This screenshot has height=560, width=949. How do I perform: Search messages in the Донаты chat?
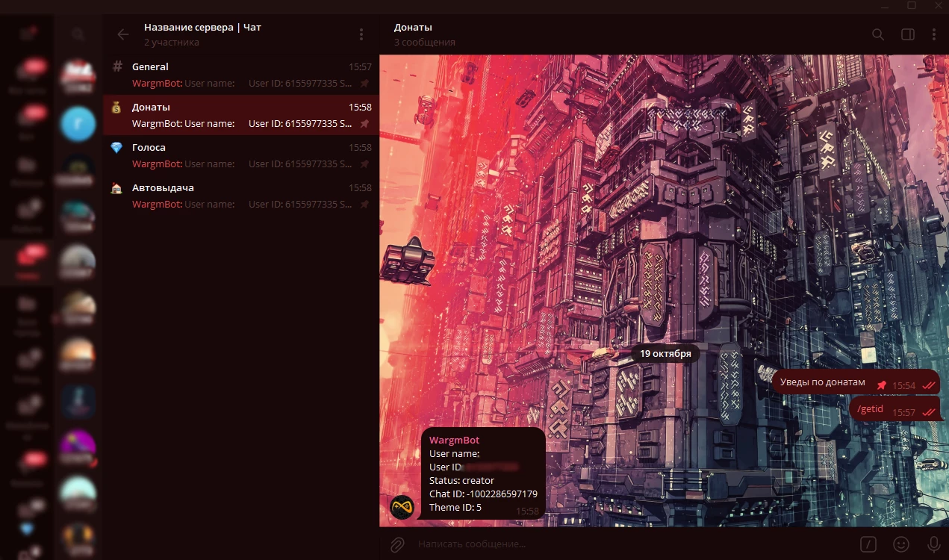point(878,34)
